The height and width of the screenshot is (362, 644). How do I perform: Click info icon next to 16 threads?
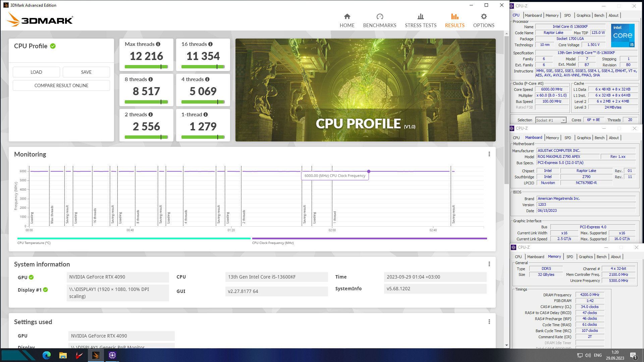(x=210, y=44)
